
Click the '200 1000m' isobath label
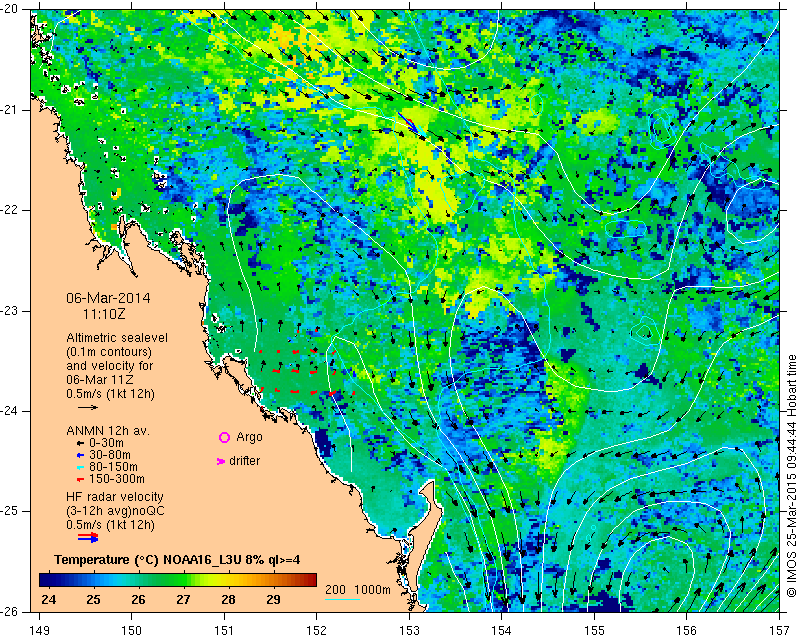click(x=358, y=590)
